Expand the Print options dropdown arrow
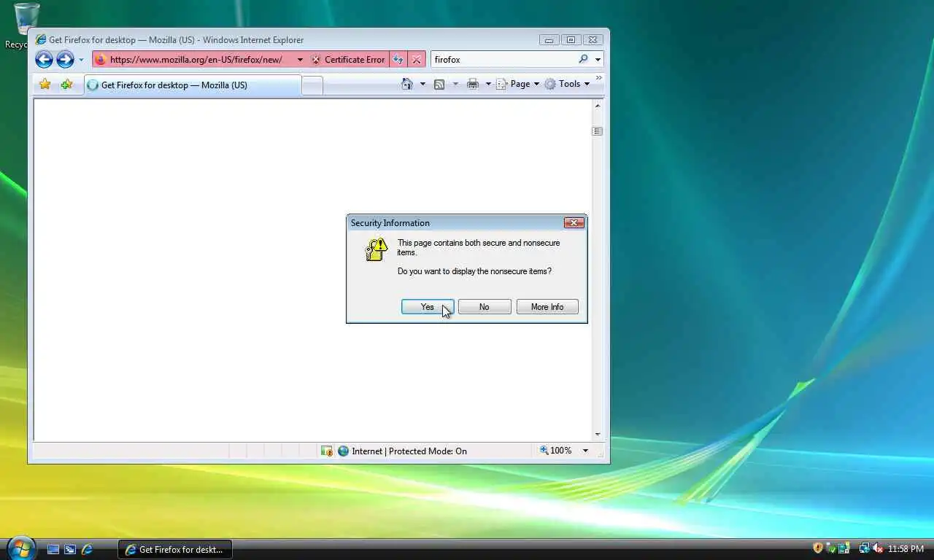Viewport: 934px width, 560px height. 488,84
